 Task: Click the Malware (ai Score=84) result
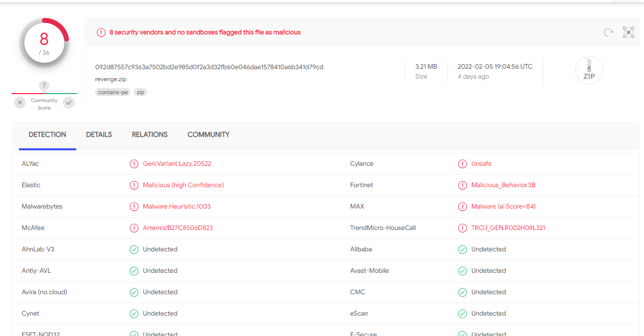click(503, 207)
